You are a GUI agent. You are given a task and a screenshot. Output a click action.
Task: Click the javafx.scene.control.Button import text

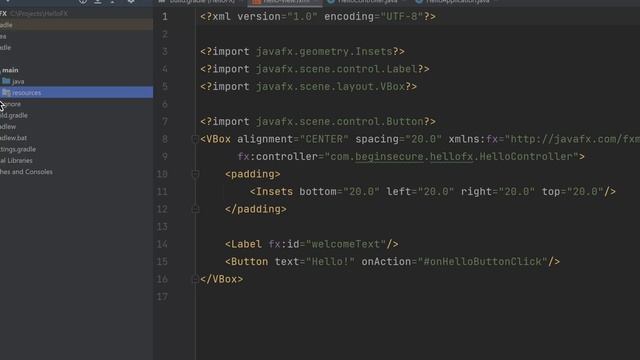tap(340, 122)
